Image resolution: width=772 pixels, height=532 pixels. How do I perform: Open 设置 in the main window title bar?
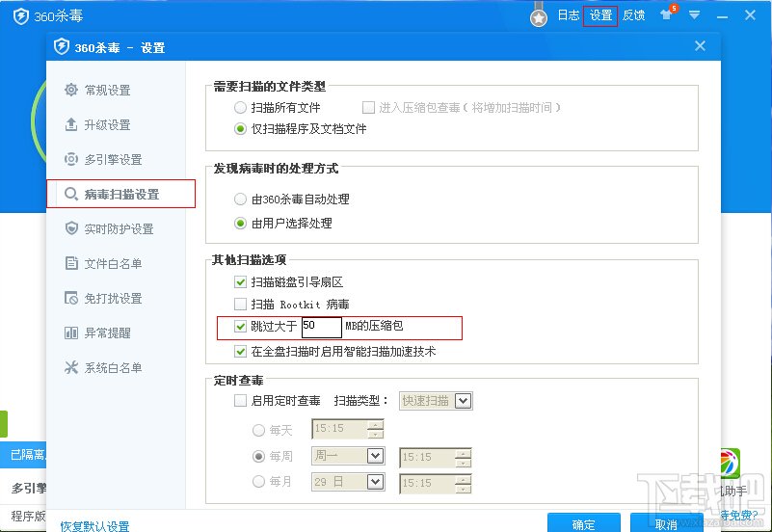click(600, 15)
